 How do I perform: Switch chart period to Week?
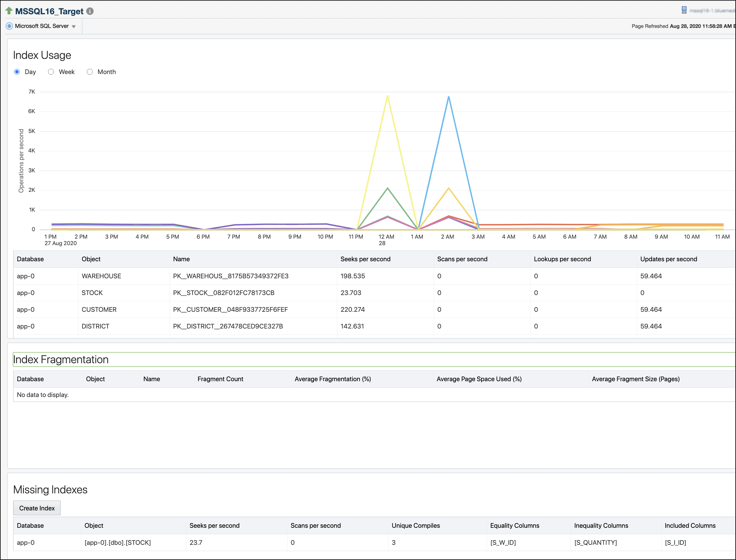(51, 71)
